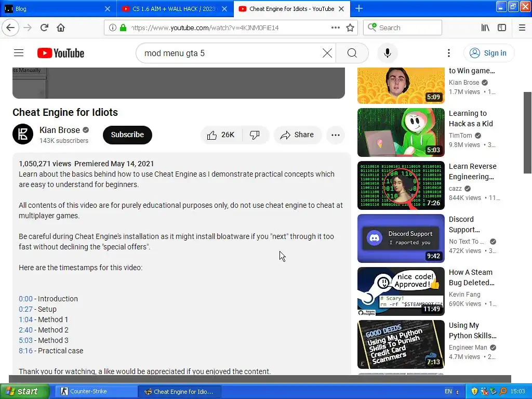
Task: Open more actions menu beside Share
Action: (336, 135)
